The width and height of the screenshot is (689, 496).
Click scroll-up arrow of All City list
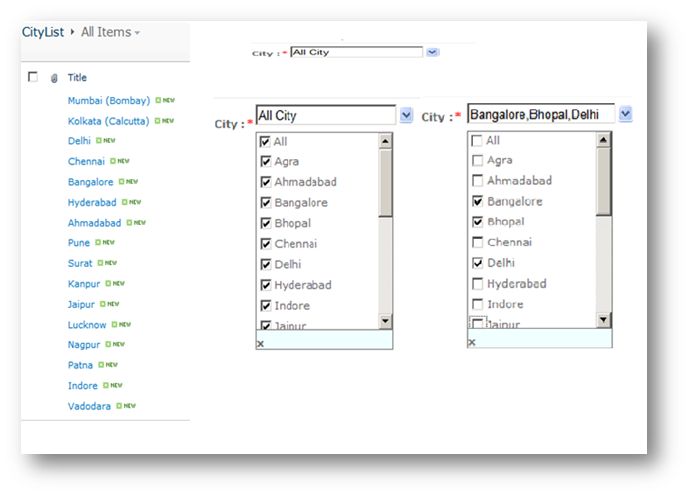click(385, 141)
